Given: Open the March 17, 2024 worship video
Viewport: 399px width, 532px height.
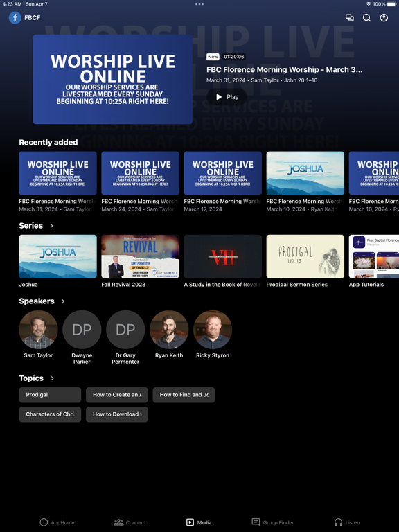Looking at the screenshot, I should pyautogui.click(x=222, y=173).
